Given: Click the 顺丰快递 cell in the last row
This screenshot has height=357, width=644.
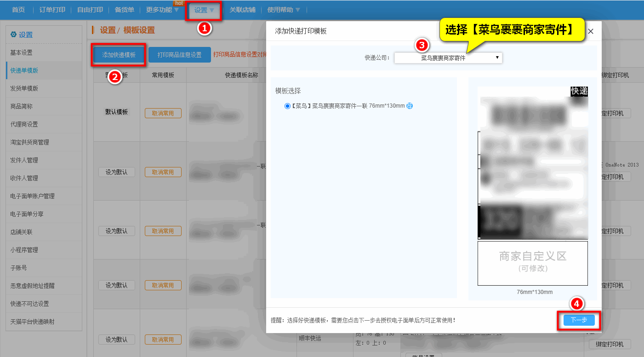Looking at the screenshot, I should coord(310,338).
